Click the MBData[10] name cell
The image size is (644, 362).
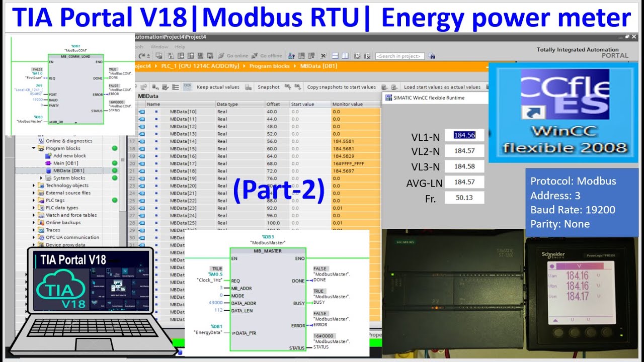tap(183, 112)
